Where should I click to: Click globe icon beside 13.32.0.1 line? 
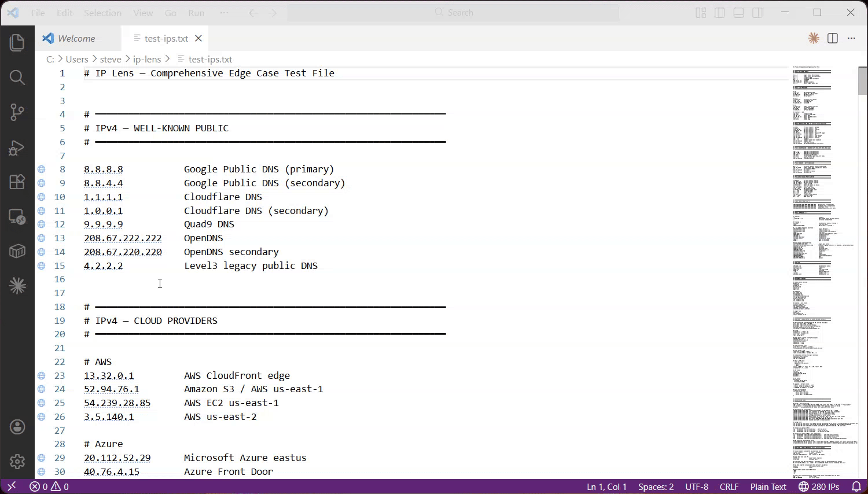(42, 375)
